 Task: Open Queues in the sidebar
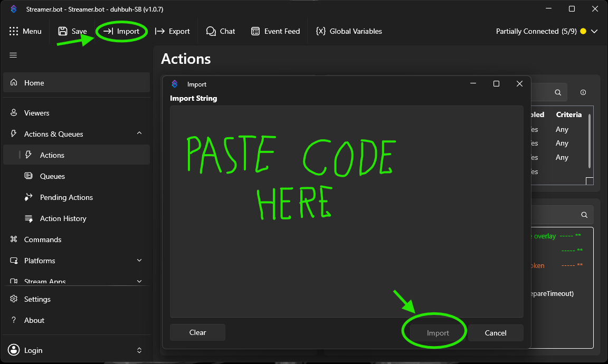(x=77, y=176)
